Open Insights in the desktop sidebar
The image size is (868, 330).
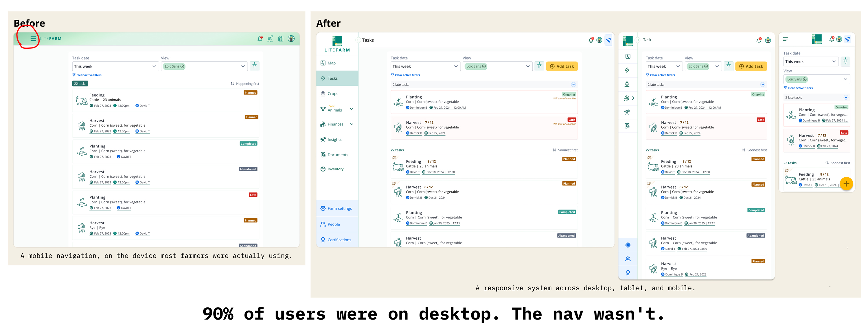tap(337, 139)
